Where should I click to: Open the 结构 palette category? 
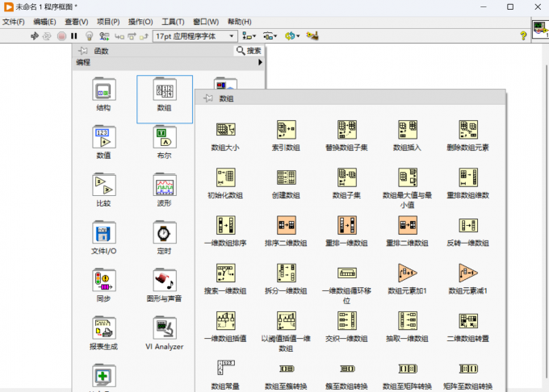tap(103, 90)
